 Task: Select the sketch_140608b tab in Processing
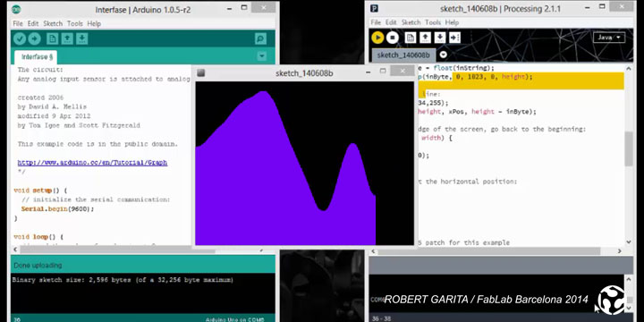(403, 55)
